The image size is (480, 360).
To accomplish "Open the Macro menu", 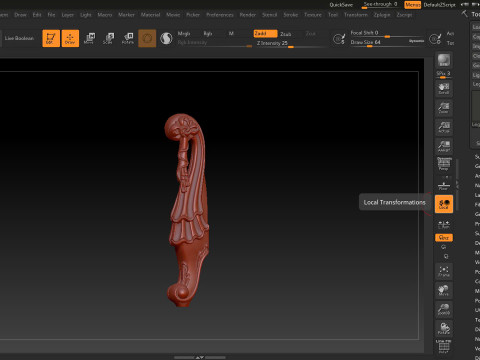I will [105, 15].
